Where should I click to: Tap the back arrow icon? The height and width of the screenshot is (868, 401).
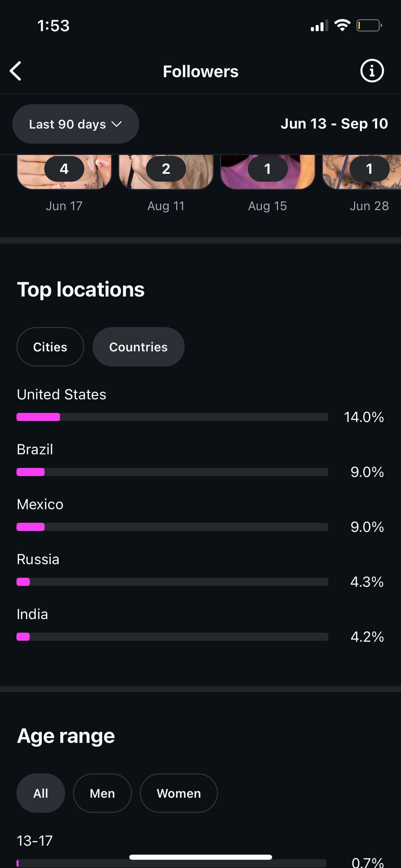click(x=16, y=71)
